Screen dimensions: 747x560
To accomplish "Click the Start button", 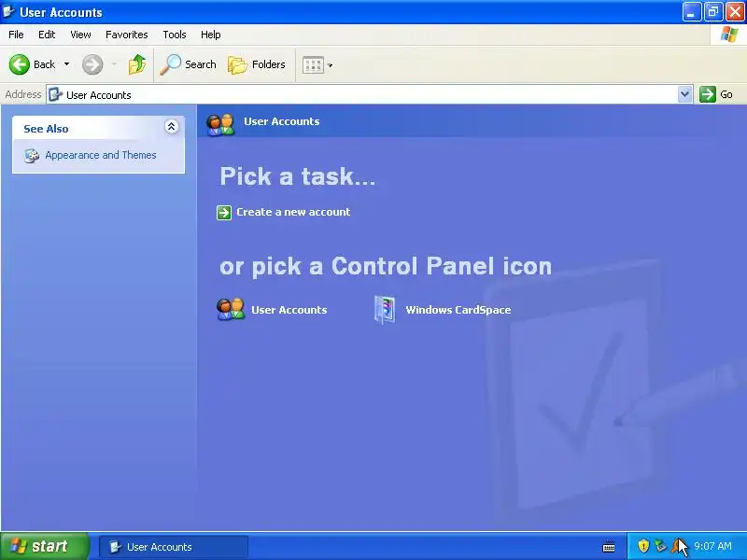I will 44,546.
